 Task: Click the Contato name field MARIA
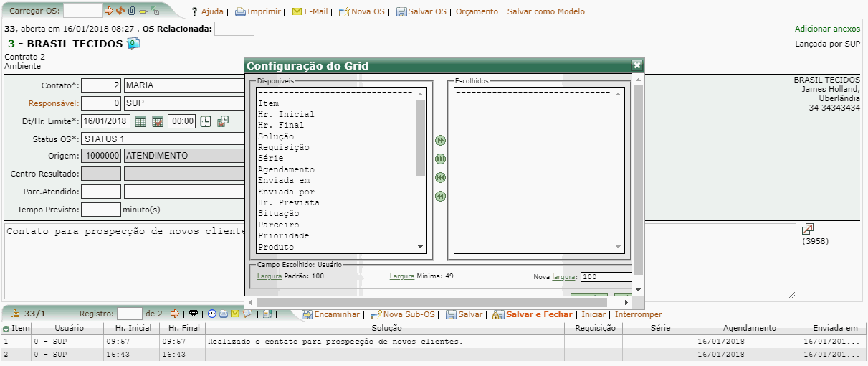[184, 85]
